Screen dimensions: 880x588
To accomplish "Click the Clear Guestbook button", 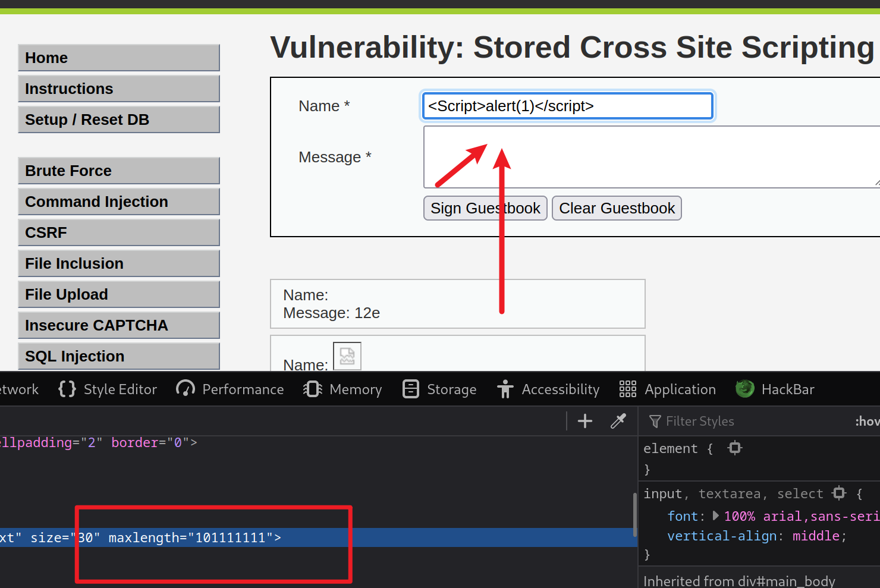I will coord(617,208).
